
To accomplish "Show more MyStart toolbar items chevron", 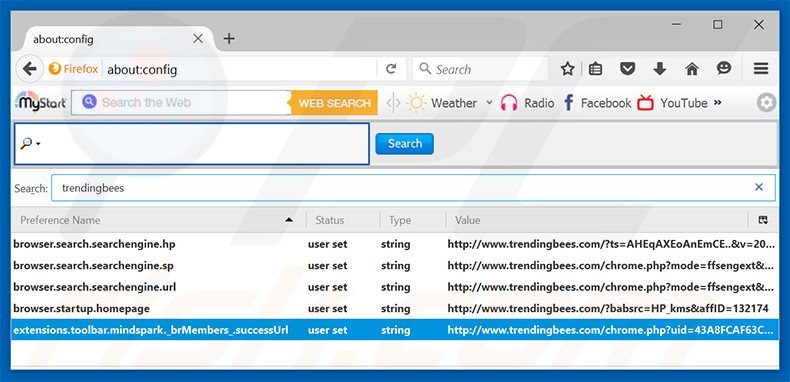I will [x=718, y=102].
